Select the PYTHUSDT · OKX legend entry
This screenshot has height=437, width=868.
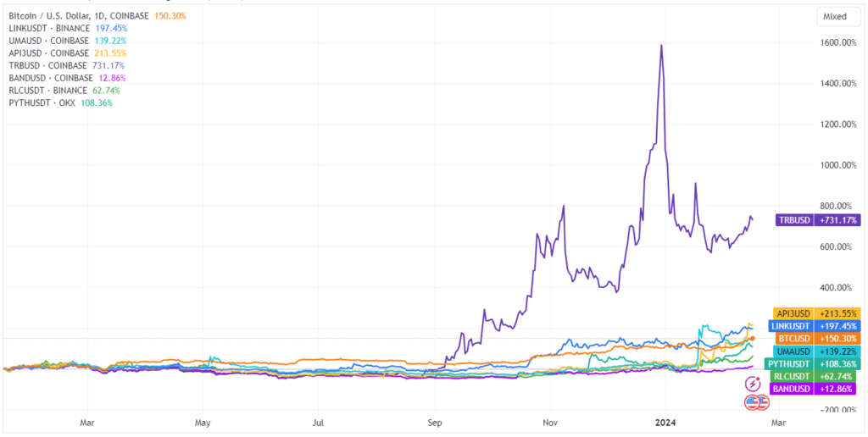point(46,102)
